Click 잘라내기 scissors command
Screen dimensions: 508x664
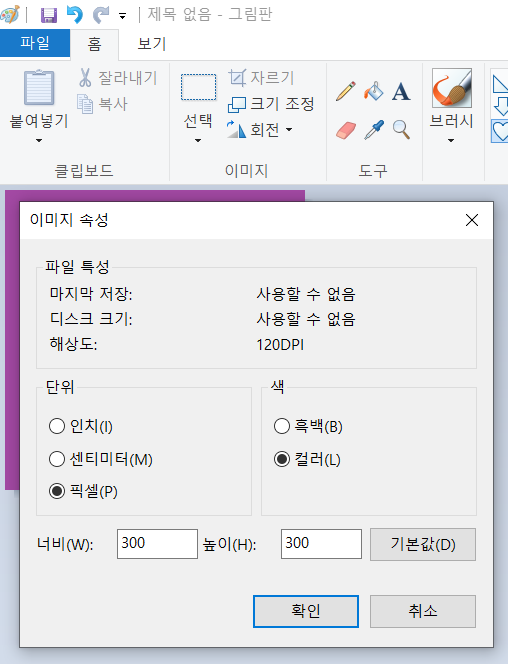click(x=117, y=78)
